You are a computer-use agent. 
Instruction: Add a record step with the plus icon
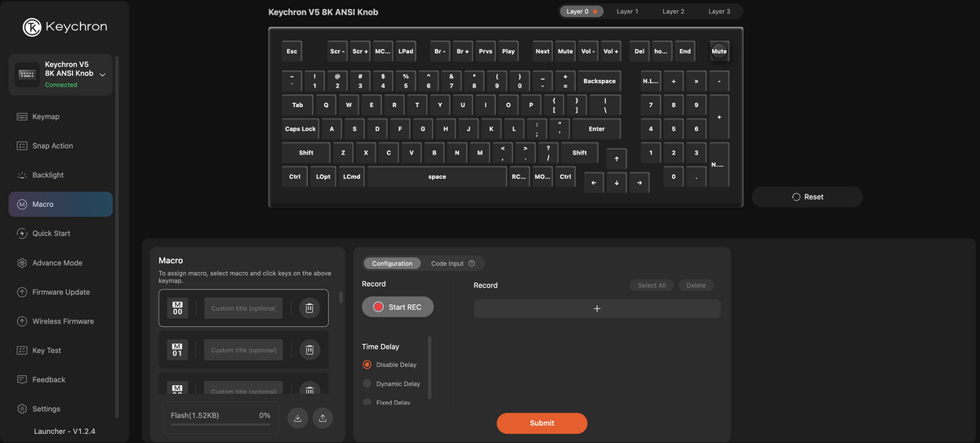click(x=597, y=308)
